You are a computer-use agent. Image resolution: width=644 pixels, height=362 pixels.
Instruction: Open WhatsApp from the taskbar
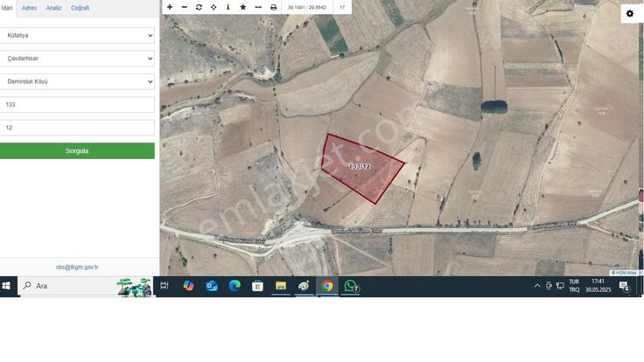tap(350, 286)
